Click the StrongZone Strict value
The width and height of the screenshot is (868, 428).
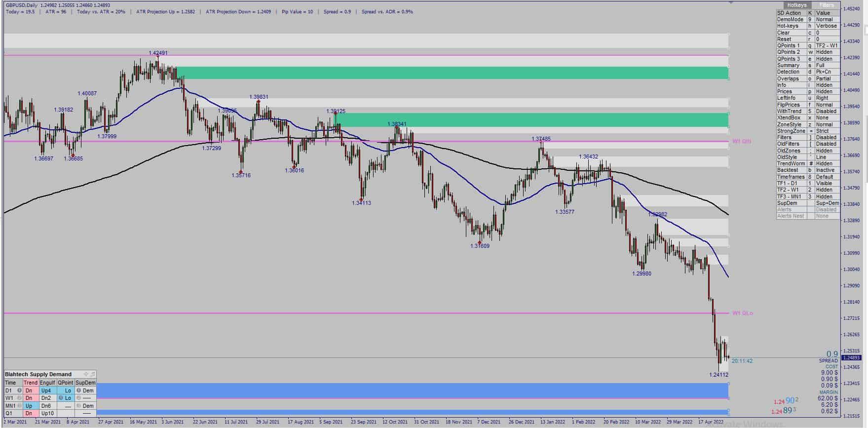[827, 131]
